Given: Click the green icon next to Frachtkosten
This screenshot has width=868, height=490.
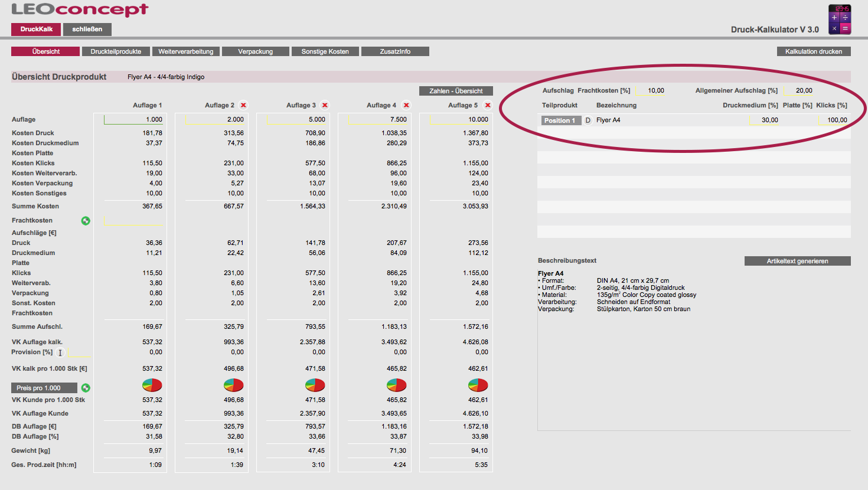Looking at the screenshot, I should point(86,221).
